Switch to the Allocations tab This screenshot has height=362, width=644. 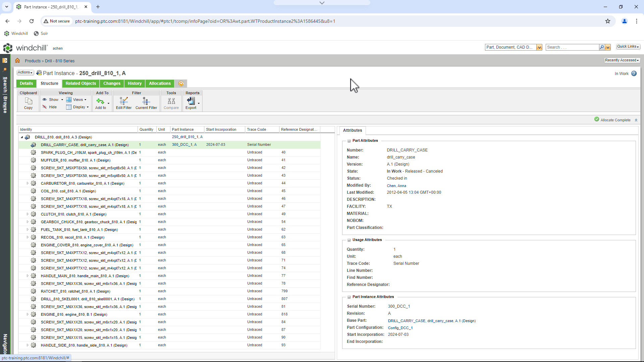[x=160, y=83]
